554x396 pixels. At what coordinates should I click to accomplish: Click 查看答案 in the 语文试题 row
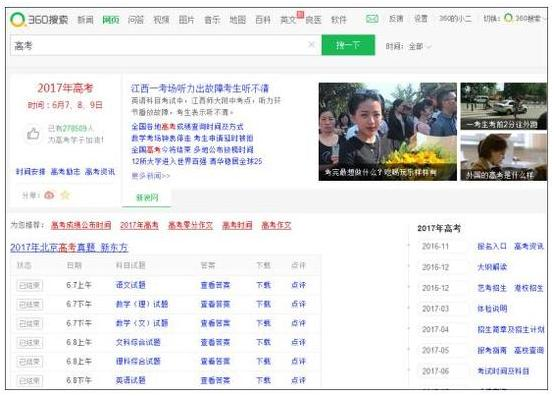215,285
